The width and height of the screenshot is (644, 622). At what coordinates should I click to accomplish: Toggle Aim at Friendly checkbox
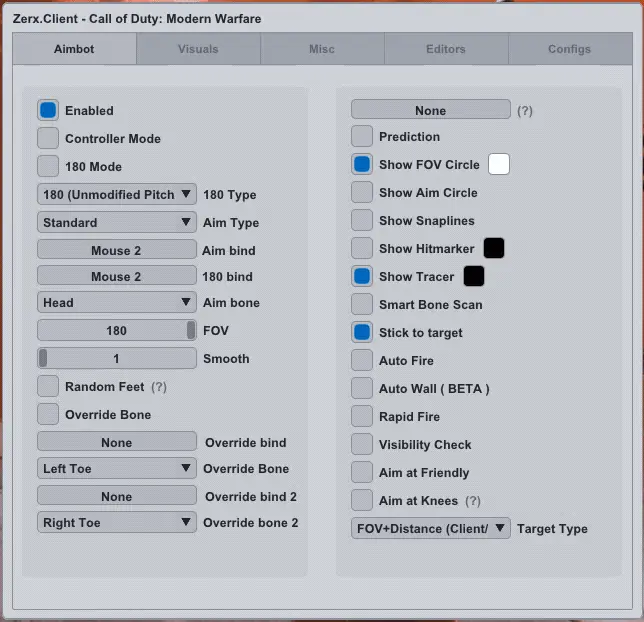362,472
